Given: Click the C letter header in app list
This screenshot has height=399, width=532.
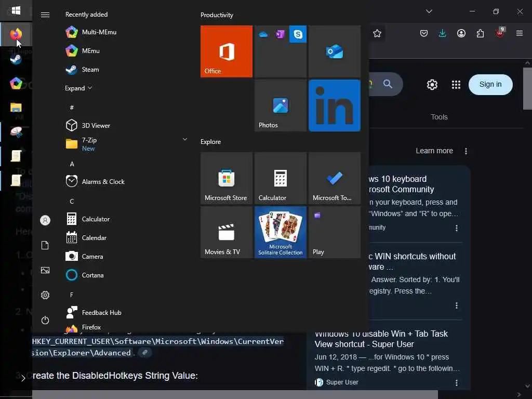Looking at the screenshot, I should tap(72, 201).
